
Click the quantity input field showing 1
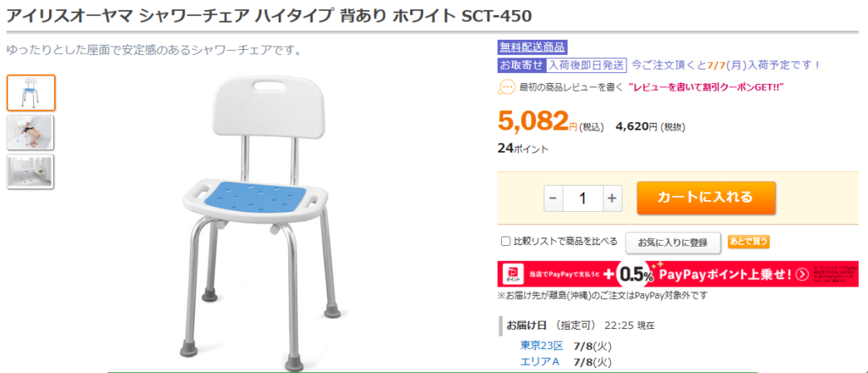(583, 198)
